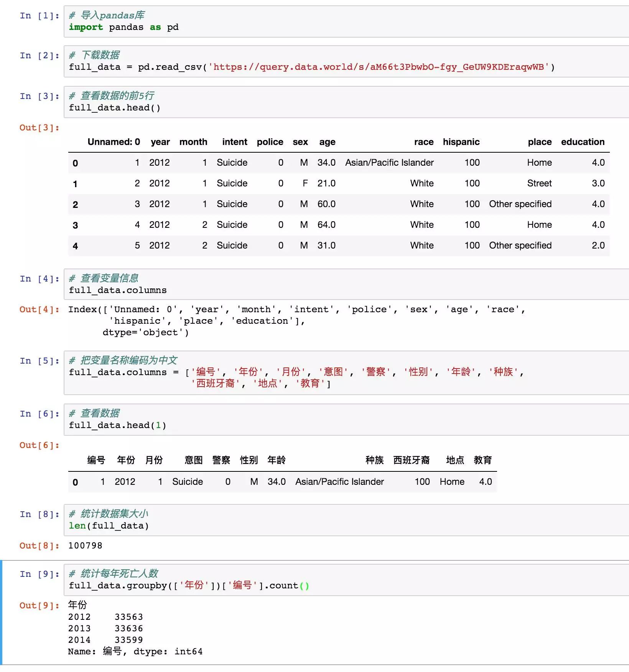Viewport: 629px width, 672px height.
Task: Click the 'police' column header
Action: (270, 142)
